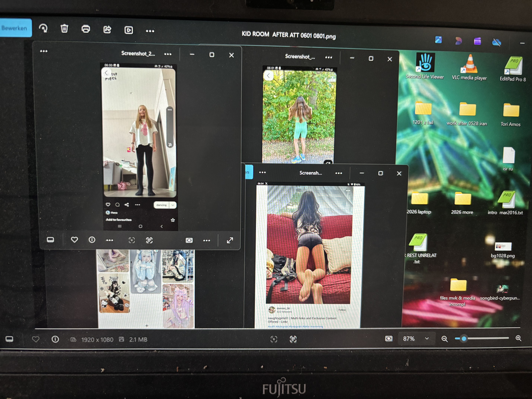Toggle the filmstrip in the Screenshot_2 window toolbar
Viewport: 532px width, 399px height.
50,240
